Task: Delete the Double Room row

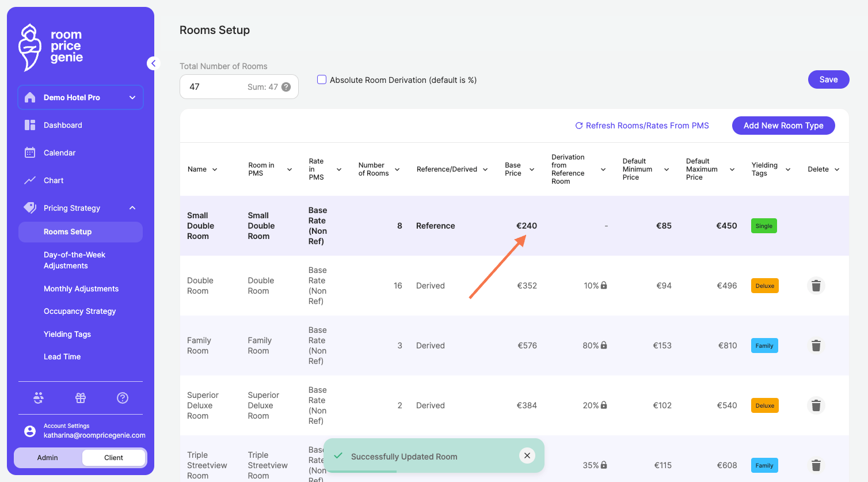Action: [x=816, y=286]
